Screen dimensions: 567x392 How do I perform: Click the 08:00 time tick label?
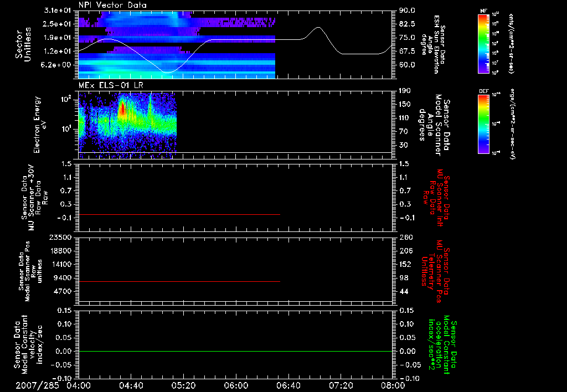tap(393, 385)
